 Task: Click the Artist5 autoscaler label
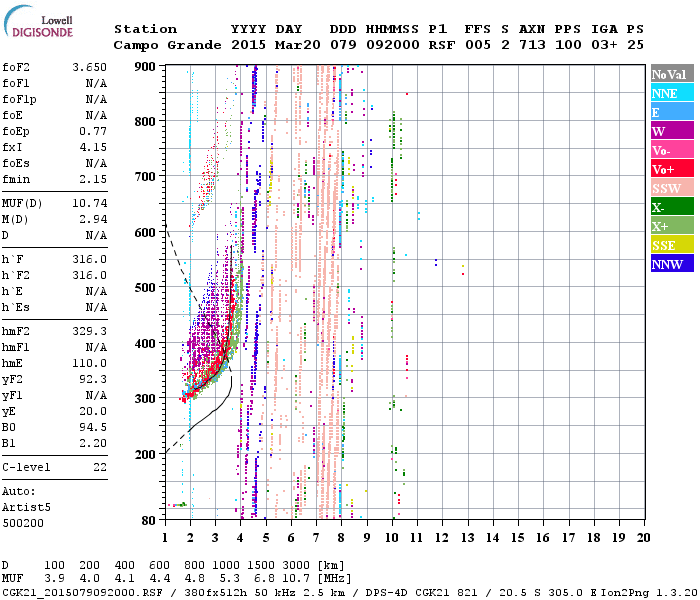(26, 508)
